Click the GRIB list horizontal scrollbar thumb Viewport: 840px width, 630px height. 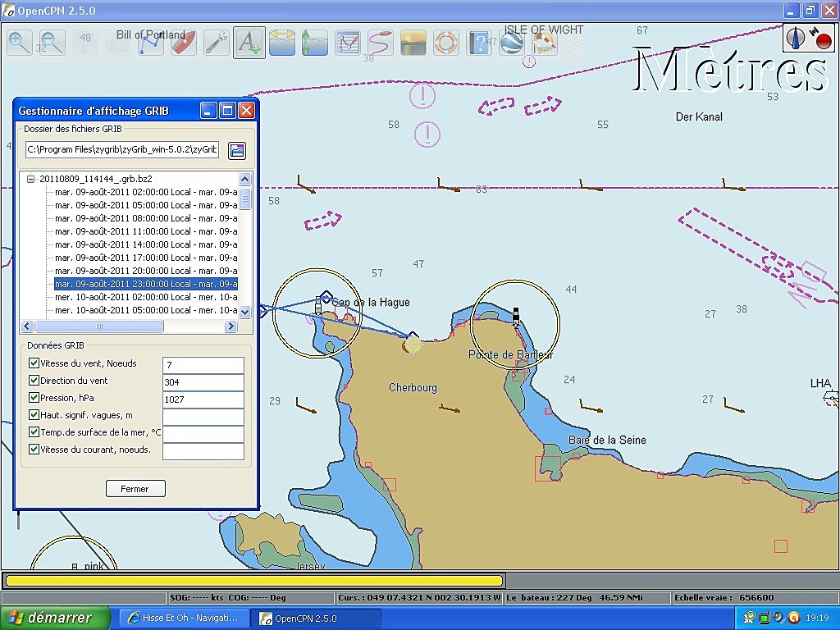99,326
